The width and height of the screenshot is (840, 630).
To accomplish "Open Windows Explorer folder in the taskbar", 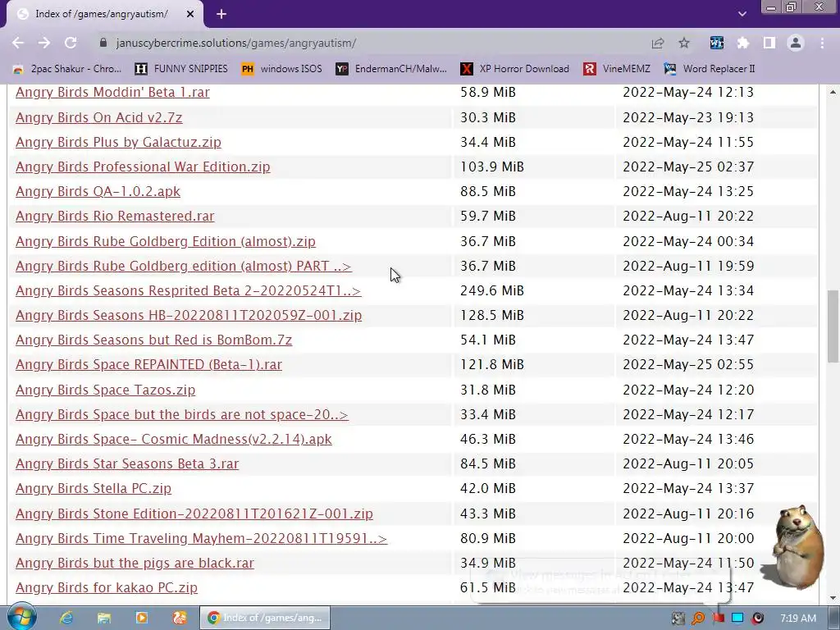I will [104, 618].
